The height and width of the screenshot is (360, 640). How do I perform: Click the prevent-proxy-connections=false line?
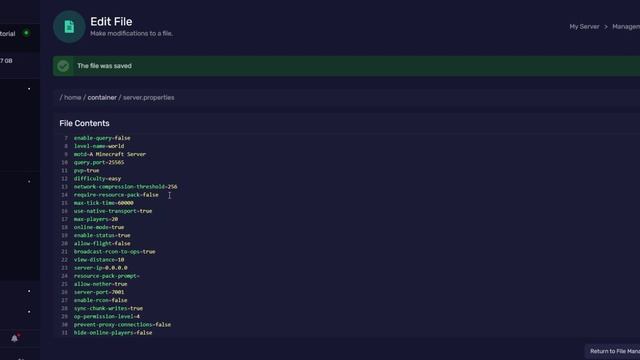[122, 325]
